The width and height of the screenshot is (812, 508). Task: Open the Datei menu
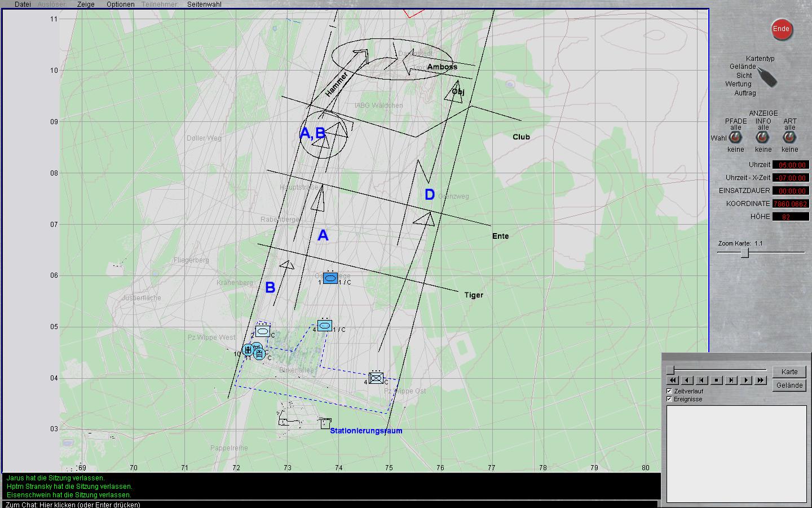(23, 5)
